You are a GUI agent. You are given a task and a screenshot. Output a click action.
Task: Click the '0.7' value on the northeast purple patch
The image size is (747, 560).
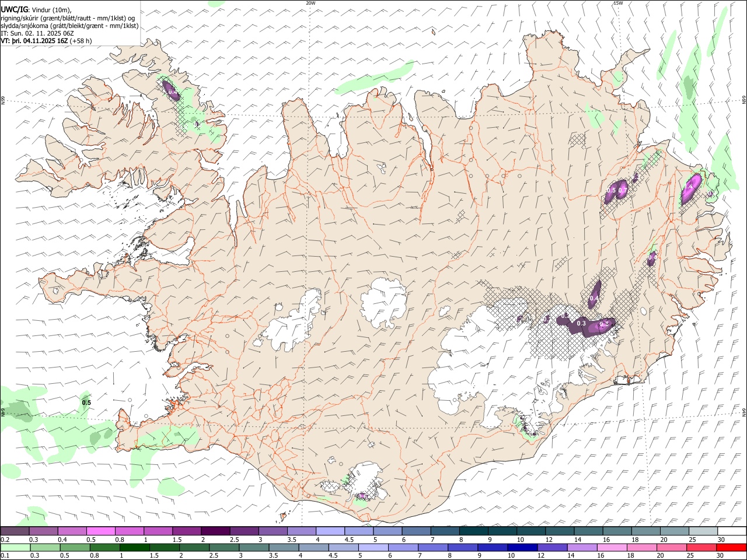coord(623,191)
